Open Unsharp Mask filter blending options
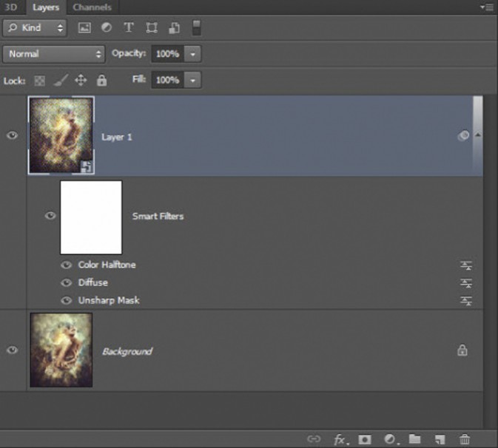The width and height of the screenshot is (498, 448). pos(466,301)
